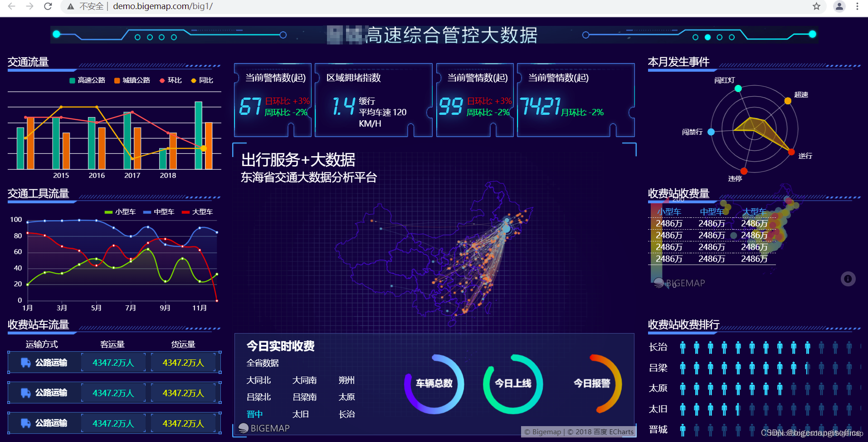868x442 pixels.
Task: Select 太原 in real-time toll list
Action: pyautogui.click(x=347, y=397)
